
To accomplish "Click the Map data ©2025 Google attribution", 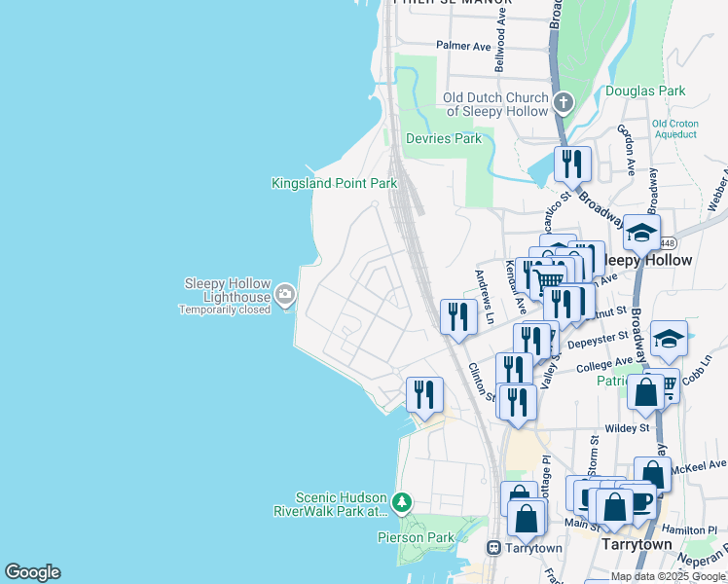I will tap(669, 576).
